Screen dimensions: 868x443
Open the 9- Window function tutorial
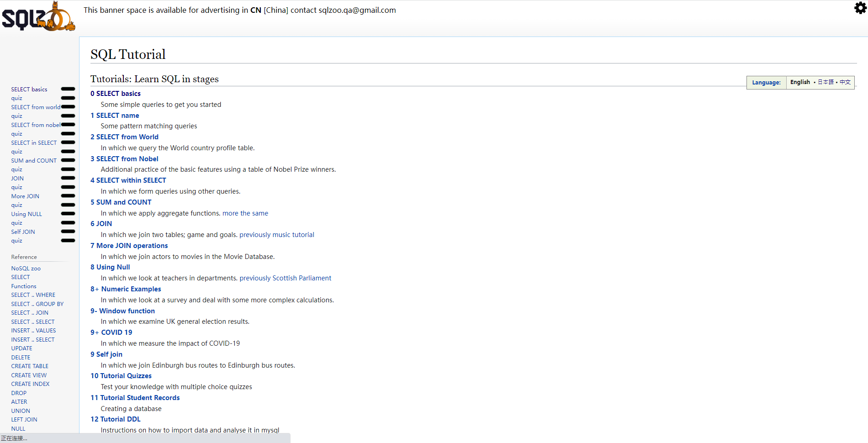coord(122,311)
